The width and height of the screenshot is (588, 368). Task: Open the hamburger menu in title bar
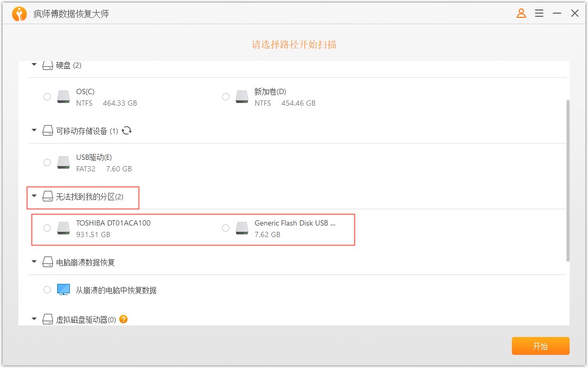click(539, 14)
